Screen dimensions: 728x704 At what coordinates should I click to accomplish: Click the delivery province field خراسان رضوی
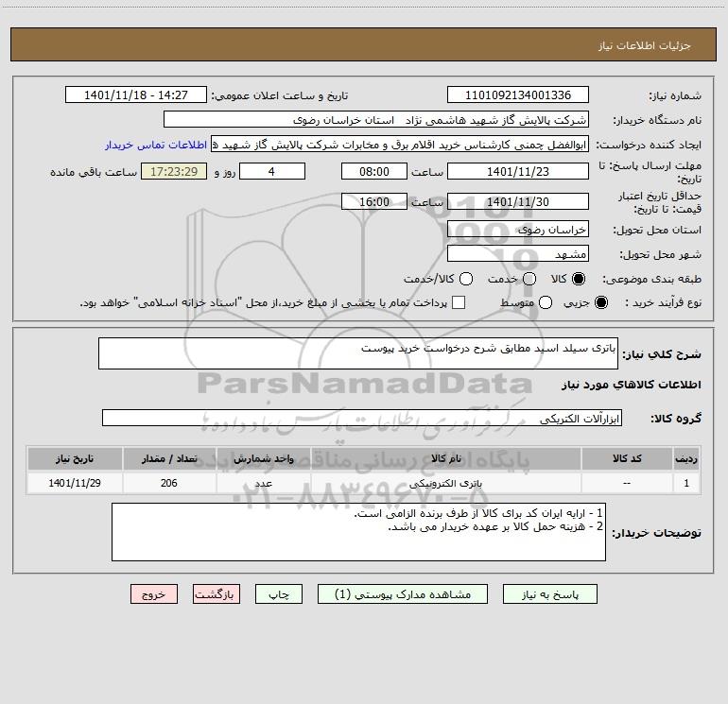518,230
